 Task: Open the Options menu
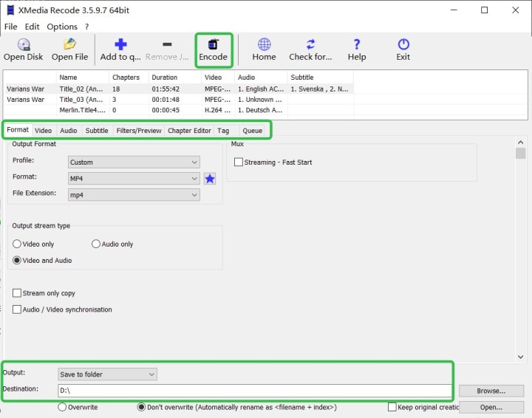click(x=62, y=27)
